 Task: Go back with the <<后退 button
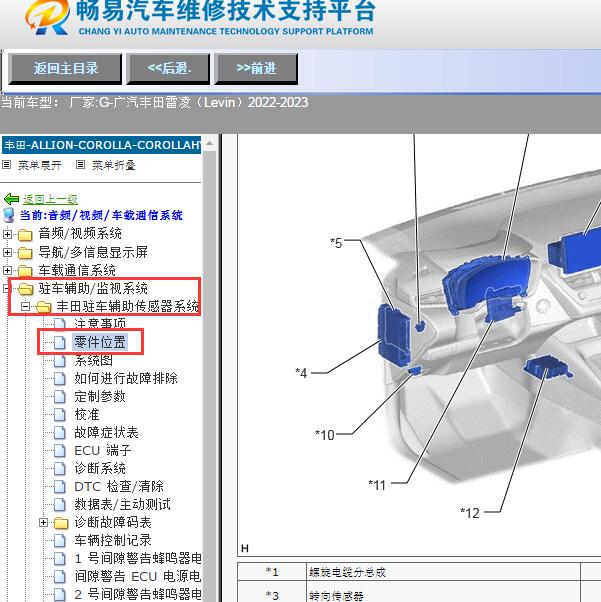(x=168, y=69)
